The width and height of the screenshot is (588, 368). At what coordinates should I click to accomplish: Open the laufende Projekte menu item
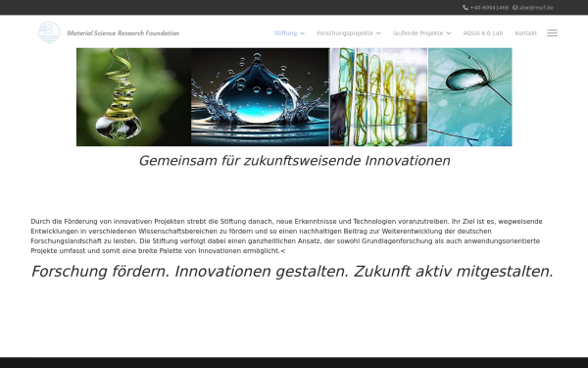(418, 33)
